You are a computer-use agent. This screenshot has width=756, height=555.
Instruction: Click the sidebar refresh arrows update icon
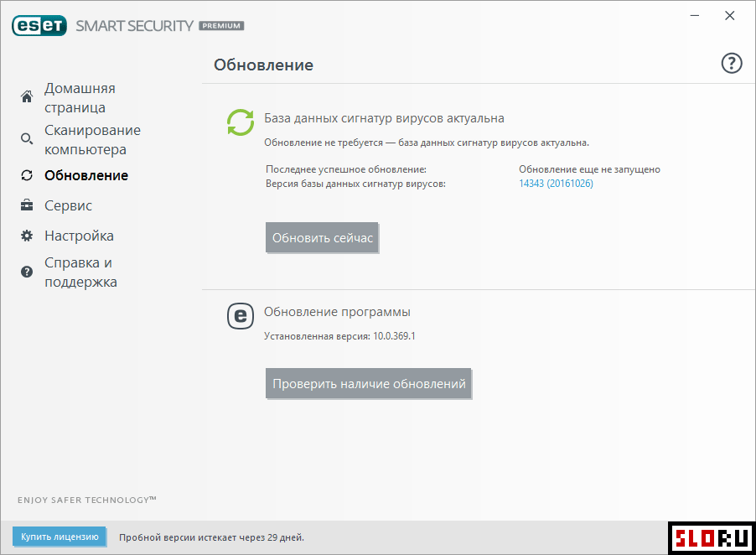pos(27,175)
